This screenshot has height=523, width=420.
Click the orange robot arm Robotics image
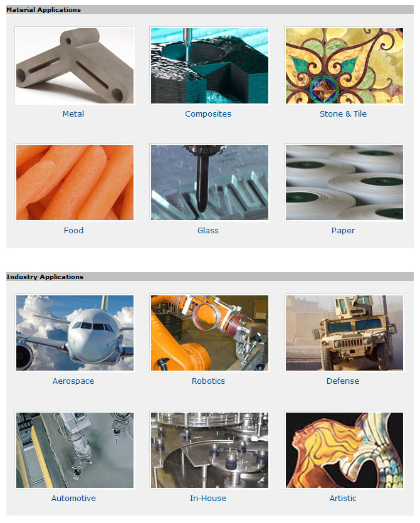click(209, 333)
